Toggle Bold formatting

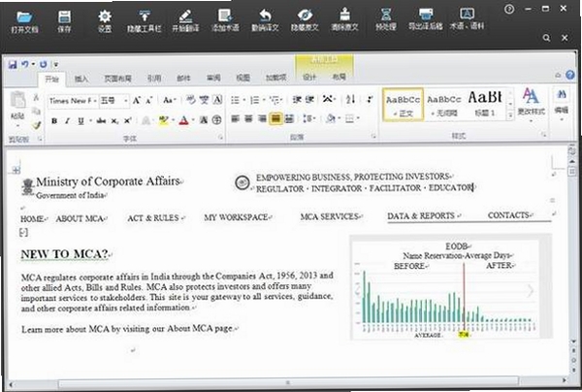(54, 121)
